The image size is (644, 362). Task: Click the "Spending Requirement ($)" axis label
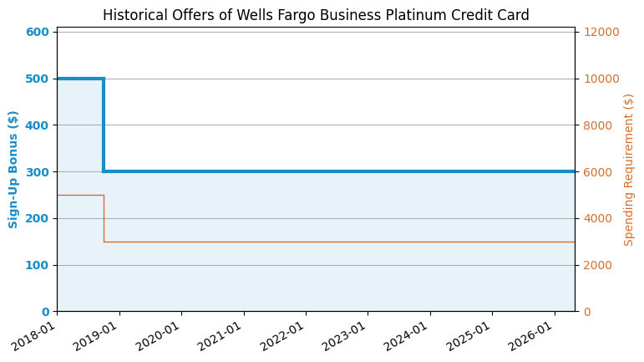click(629, 170)
